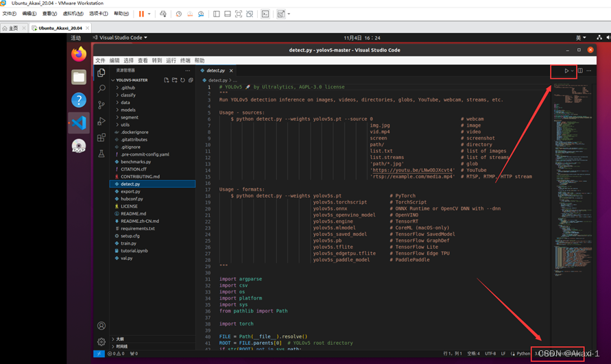The image size is (611, 364).
Task: Expand the utils folder
Action: [125, 125]
